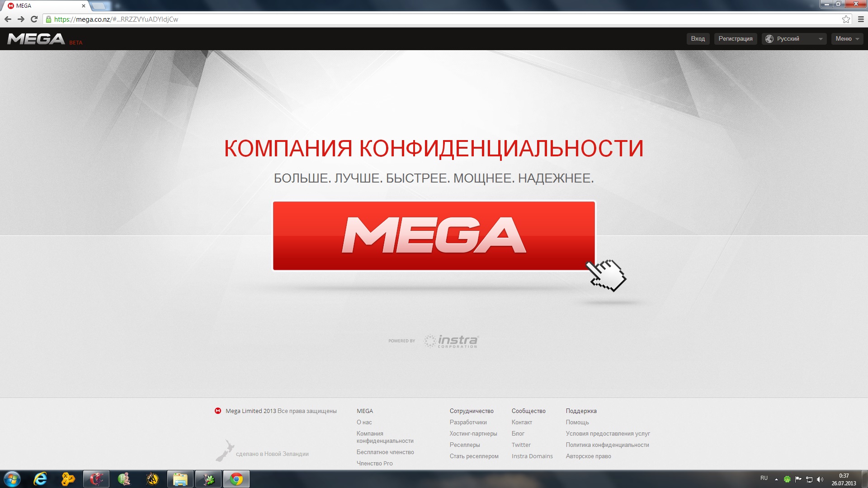
Task: Click the Вход login button
Action: (x=698, y=39)
